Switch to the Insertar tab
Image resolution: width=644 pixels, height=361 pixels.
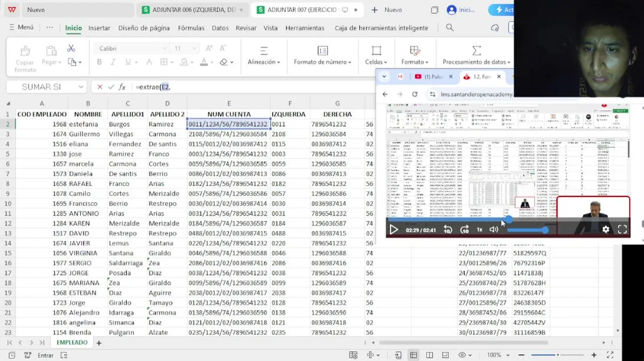pyautogui.click(x=99, y=28)
